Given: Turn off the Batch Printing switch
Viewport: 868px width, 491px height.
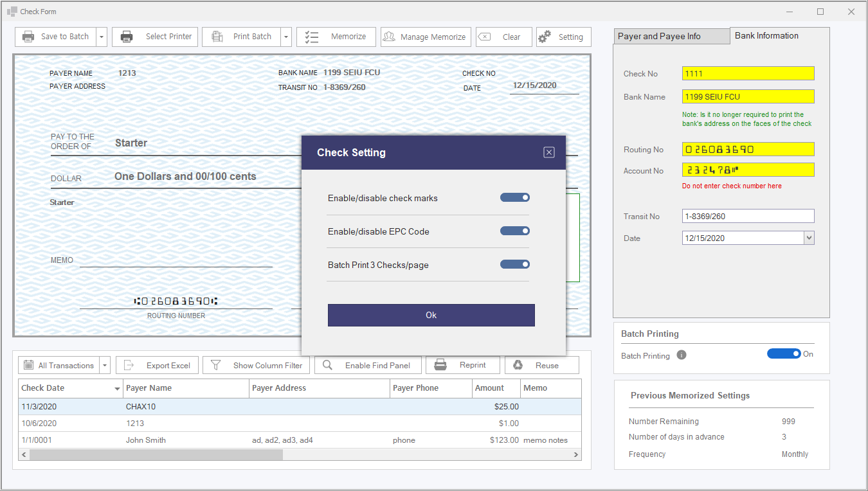Looking at the screenshot, I should tap(784, 354).
